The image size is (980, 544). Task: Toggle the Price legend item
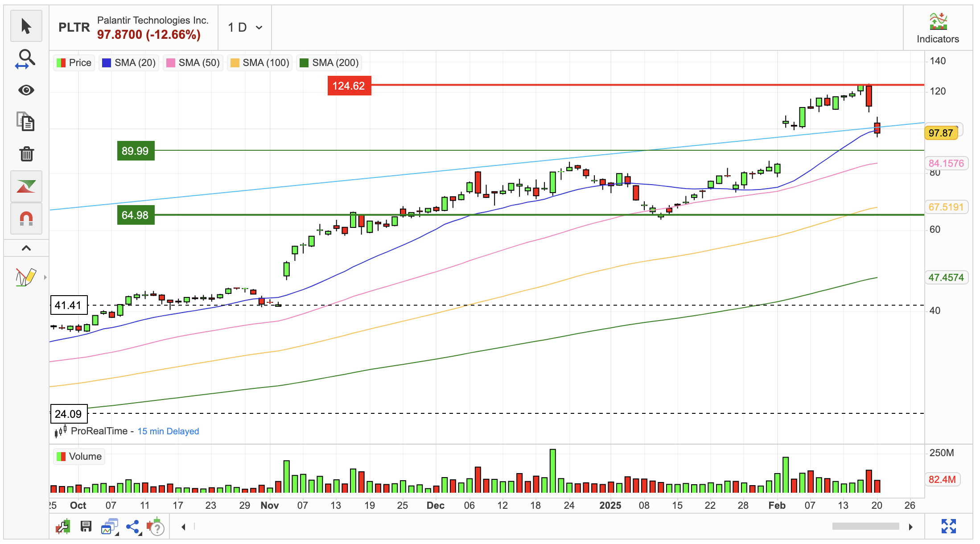tap(74, 63)
